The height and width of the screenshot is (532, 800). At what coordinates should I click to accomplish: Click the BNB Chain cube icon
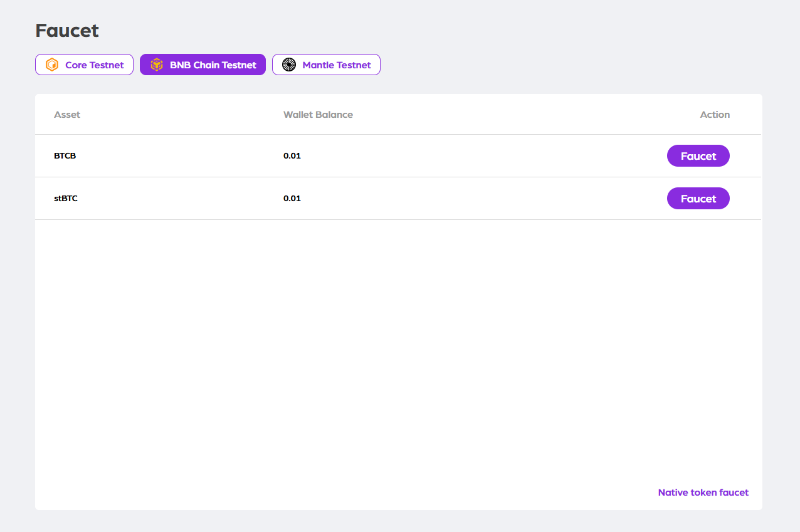[x=157, y=65]
